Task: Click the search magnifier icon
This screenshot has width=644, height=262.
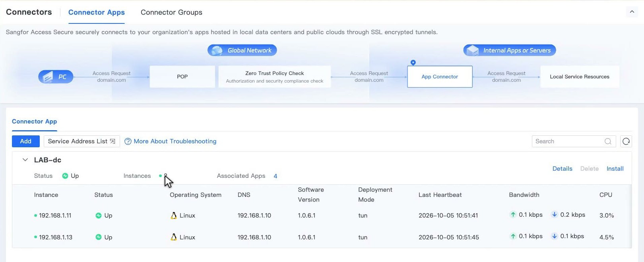Action: pyautogui.click(x=608, y=141)
